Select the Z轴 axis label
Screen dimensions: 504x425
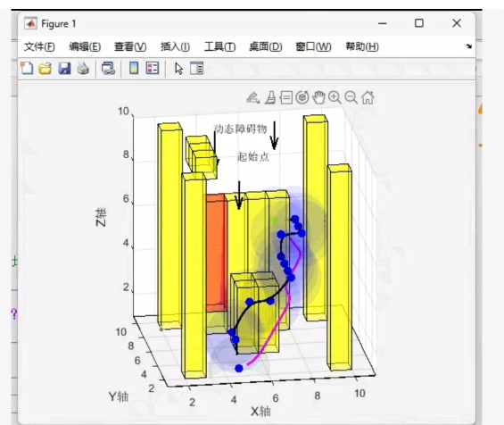(x=101, y=217)
